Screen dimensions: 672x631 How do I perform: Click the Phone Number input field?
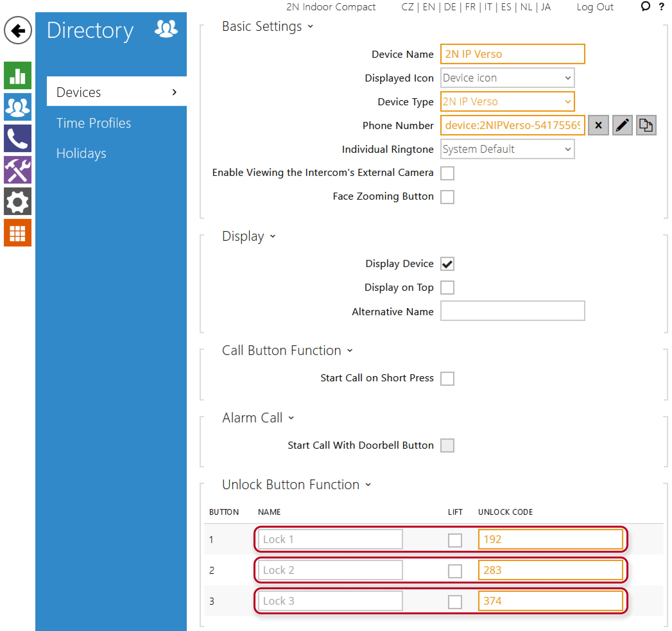(513, 125)
